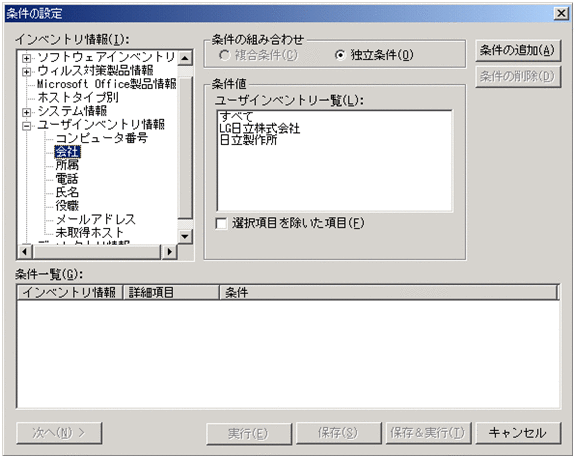
Task: Collapse the ユーザインベントリ情報 tree node
Action: pos(26,126)
